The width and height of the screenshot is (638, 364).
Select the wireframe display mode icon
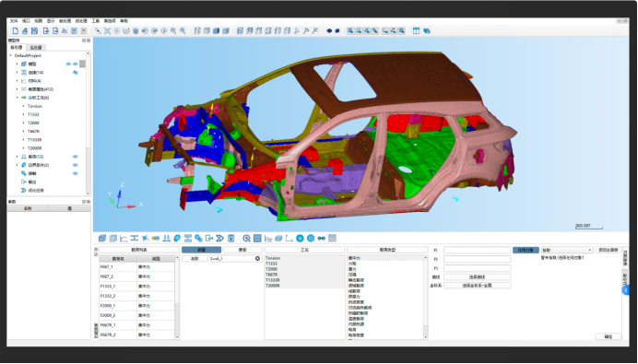197,31
